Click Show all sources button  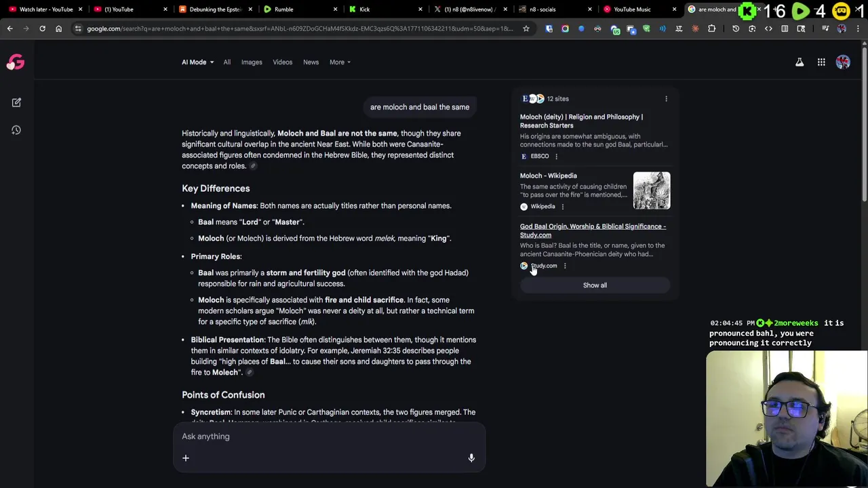tap(595, 285)
